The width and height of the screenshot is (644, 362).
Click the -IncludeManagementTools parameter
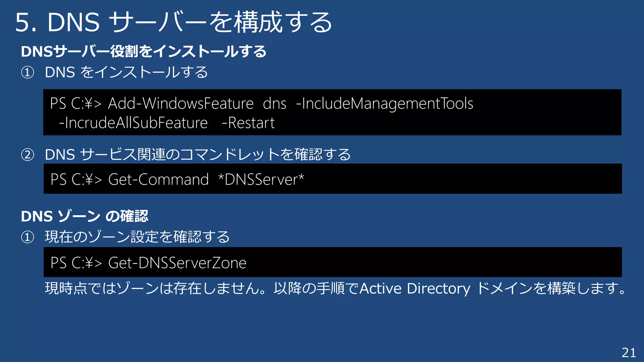click(384, 103)
